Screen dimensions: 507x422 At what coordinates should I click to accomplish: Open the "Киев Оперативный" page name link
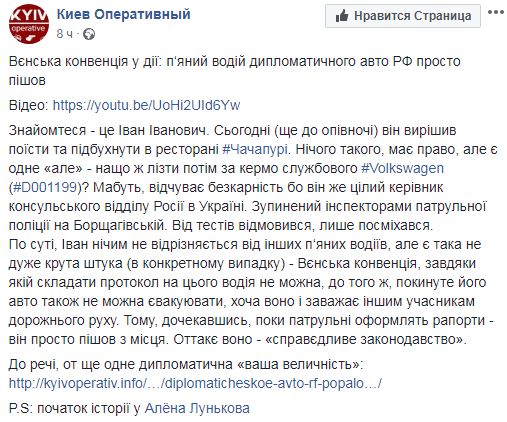[124, 14]
